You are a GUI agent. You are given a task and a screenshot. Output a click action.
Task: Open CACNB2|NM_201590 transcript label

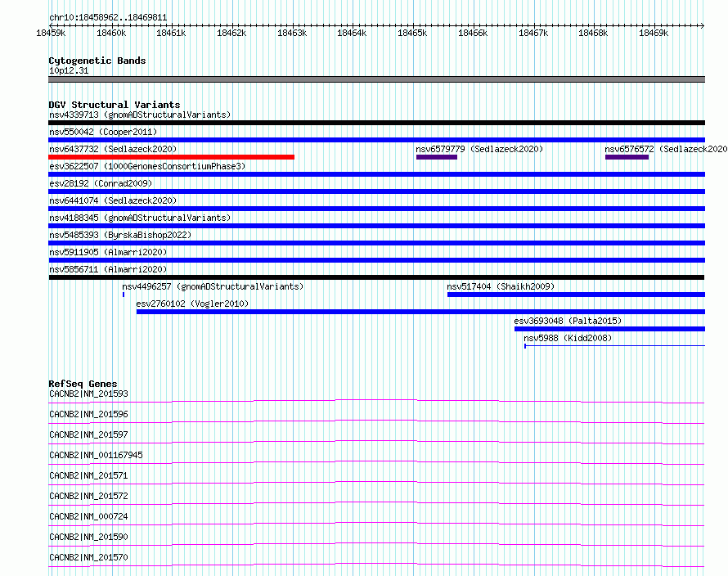tap(88, 537)
